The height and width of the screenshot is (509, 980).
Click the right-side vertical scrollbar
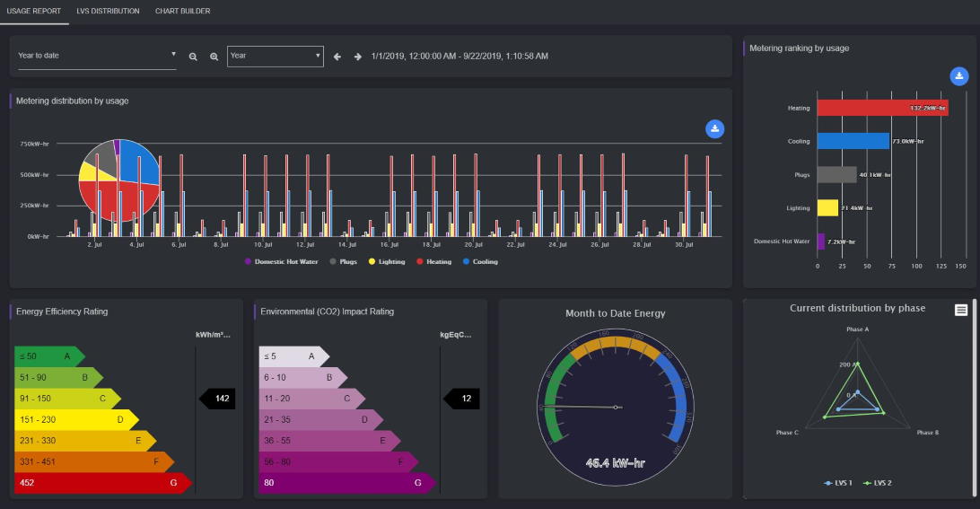[975, 397]
